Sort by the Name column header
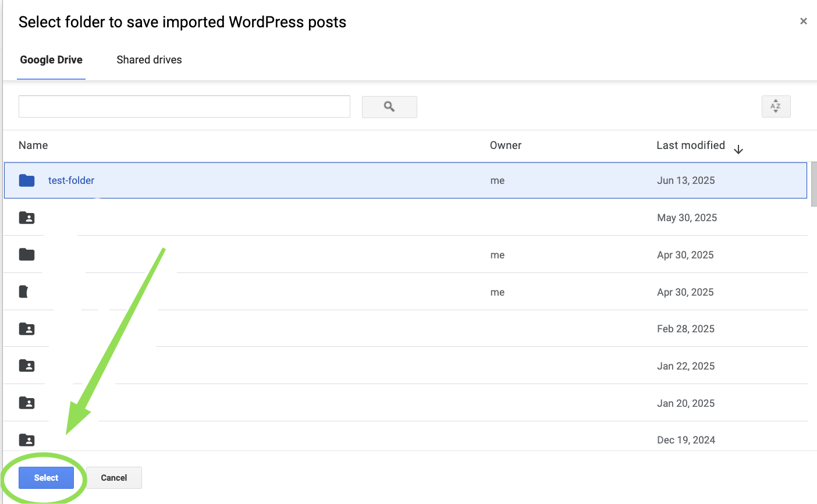The width and height of the screenshot is (817, 504). tap(33, 145)
